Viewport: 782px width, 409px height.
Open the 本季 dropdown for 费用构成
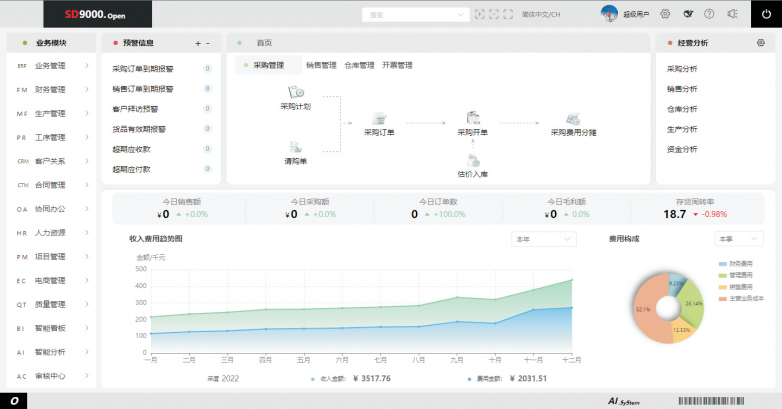tap(740, 239)
